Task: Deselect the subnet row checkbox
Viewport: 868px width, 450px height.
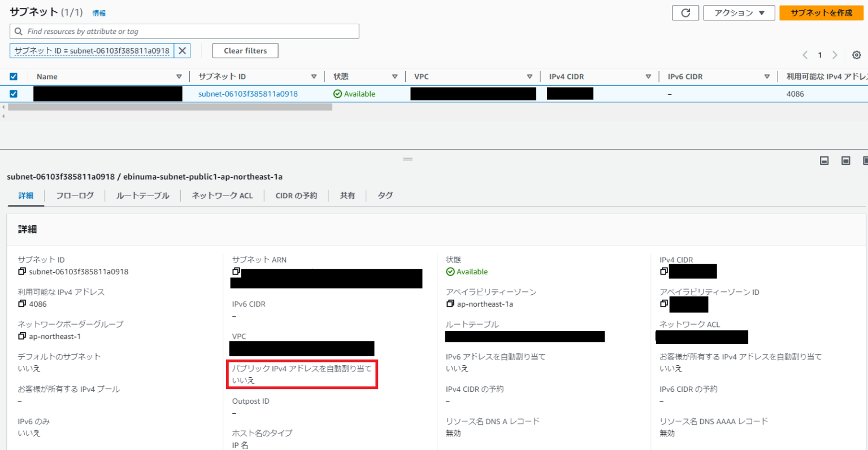Action: (14, 93)
